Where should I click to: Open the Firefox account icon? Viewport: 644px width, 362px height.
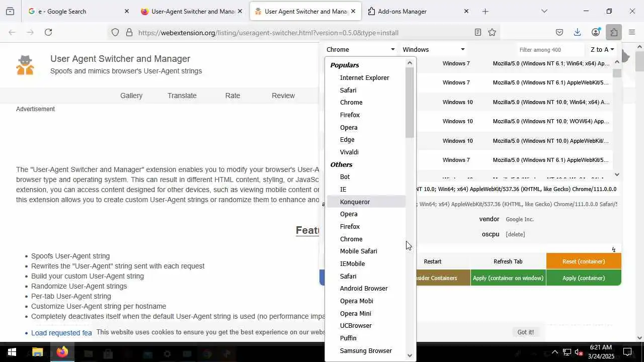596,32
